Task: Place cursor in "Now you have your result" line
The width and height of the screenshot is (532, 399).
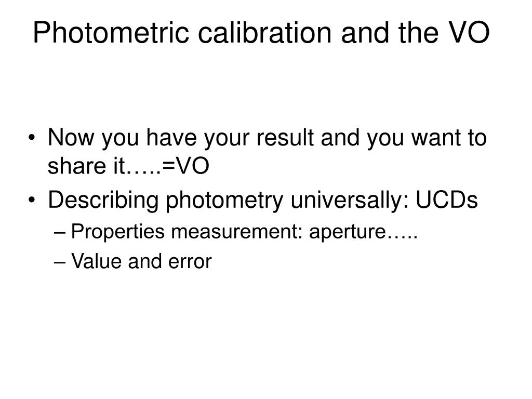Action: [268, 137]
